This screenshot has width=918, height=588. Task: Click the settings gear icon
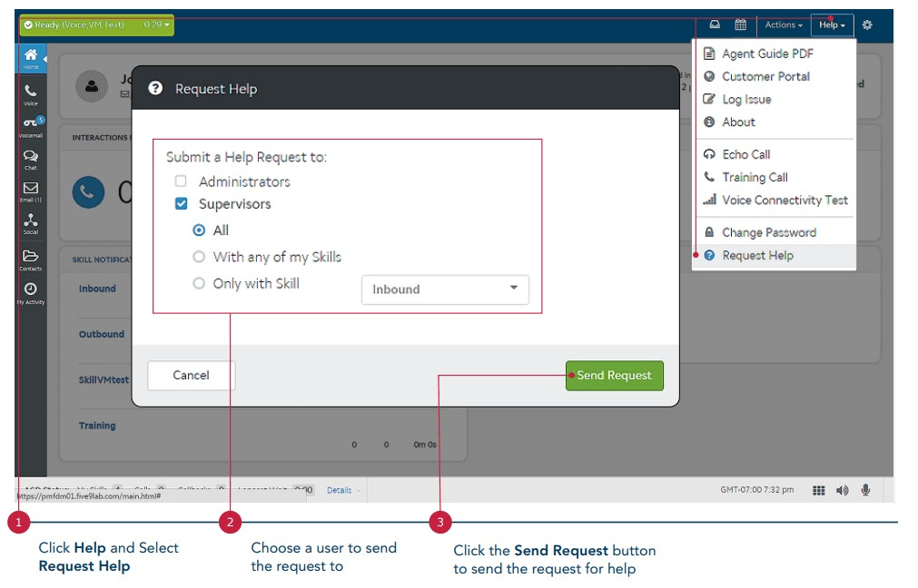867,25
